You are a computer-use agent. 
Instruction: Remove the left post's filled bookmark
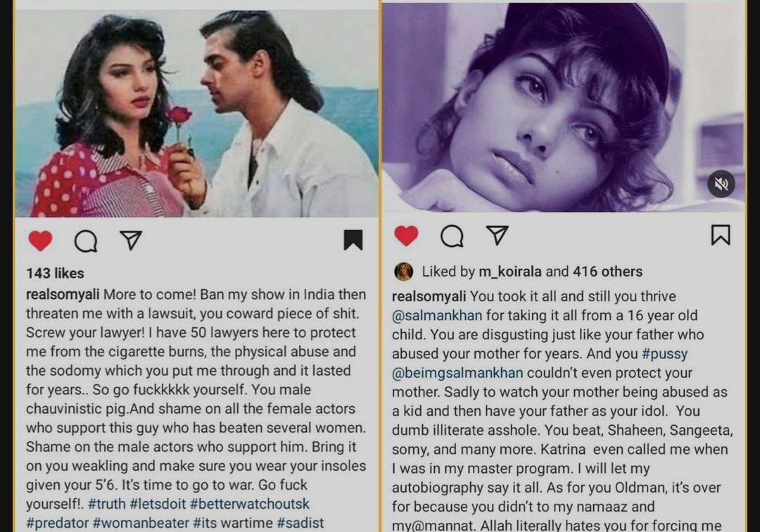point(353,240)
